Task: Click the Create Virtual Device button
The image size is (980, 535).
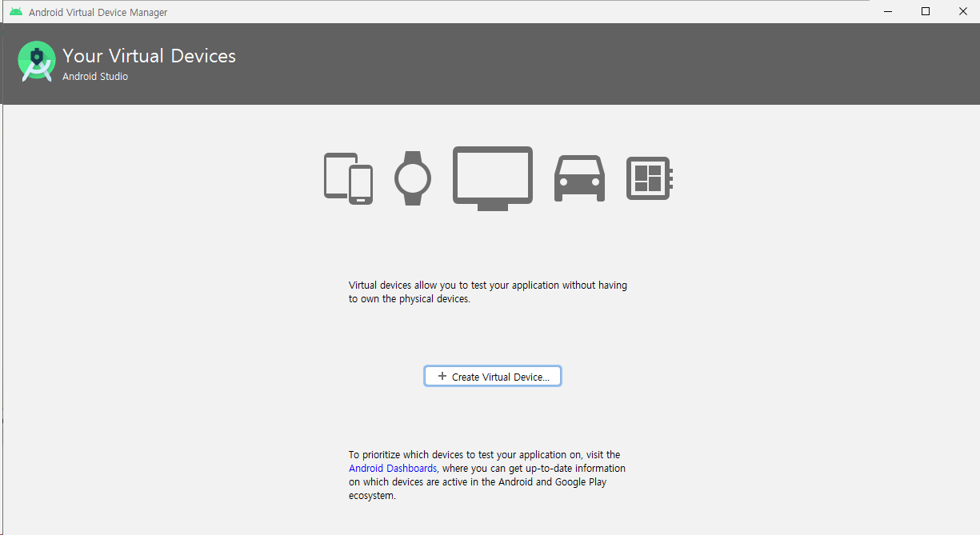Action: point(493,377)
